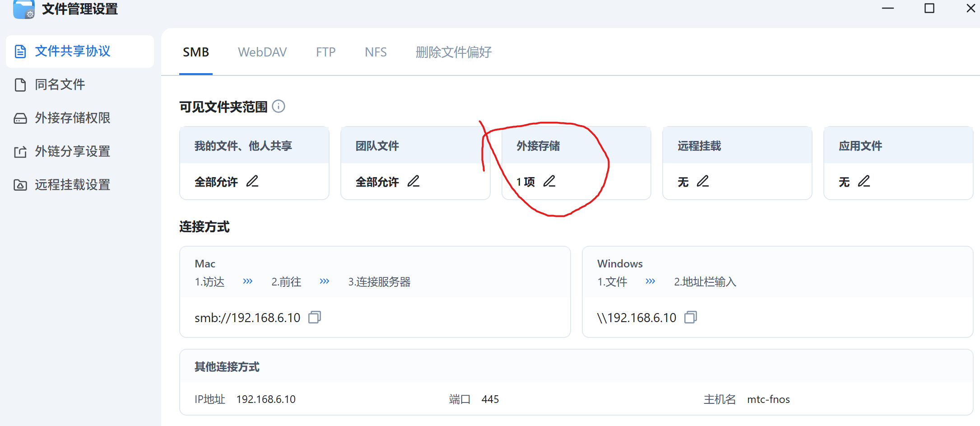980x426 pixels.
Task: Edit 我的文件、他人共享 folder permission pencil
Action: 252,181
